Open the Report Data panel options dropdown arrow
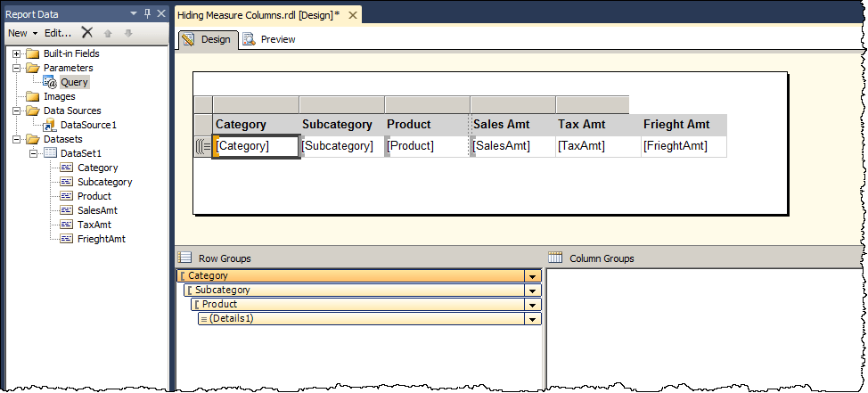Viewport: 868px width, 393px height. (134, 14)
